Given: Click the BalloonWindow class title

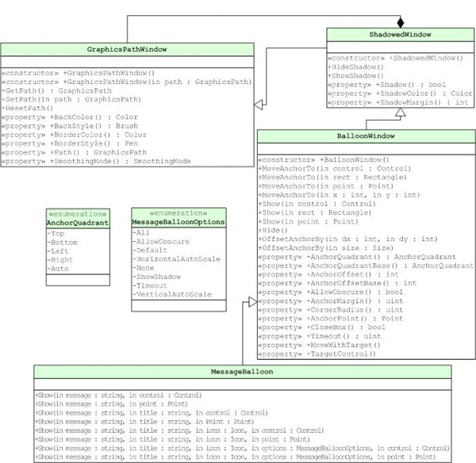Looking at the screenshot, I should pos(366,136).
